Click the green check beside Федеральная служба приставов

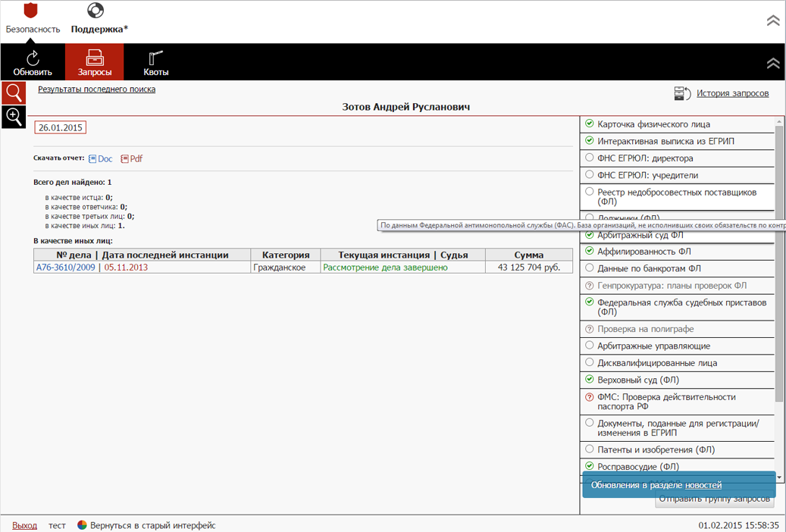coord(590,302)
